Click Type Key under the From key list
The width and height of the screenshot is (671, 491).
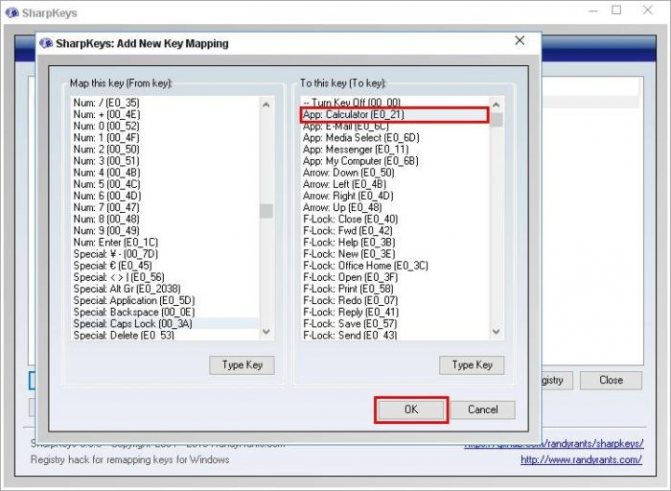pos(242,365)
